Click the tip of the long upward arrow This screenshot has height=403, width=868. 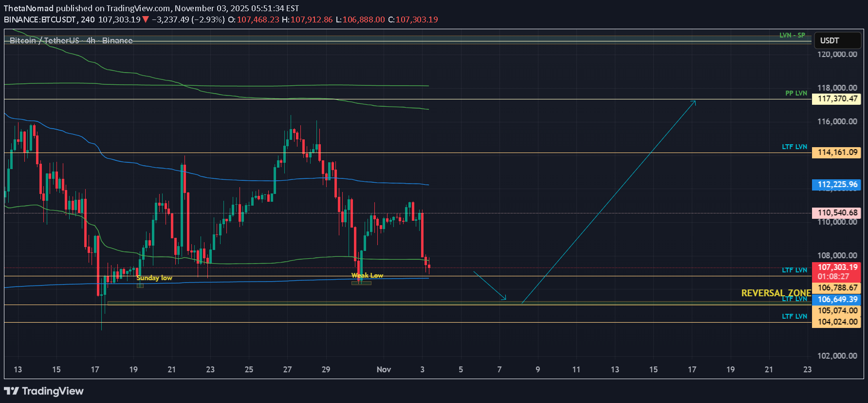pyautogui.click(x=695, y=101)
